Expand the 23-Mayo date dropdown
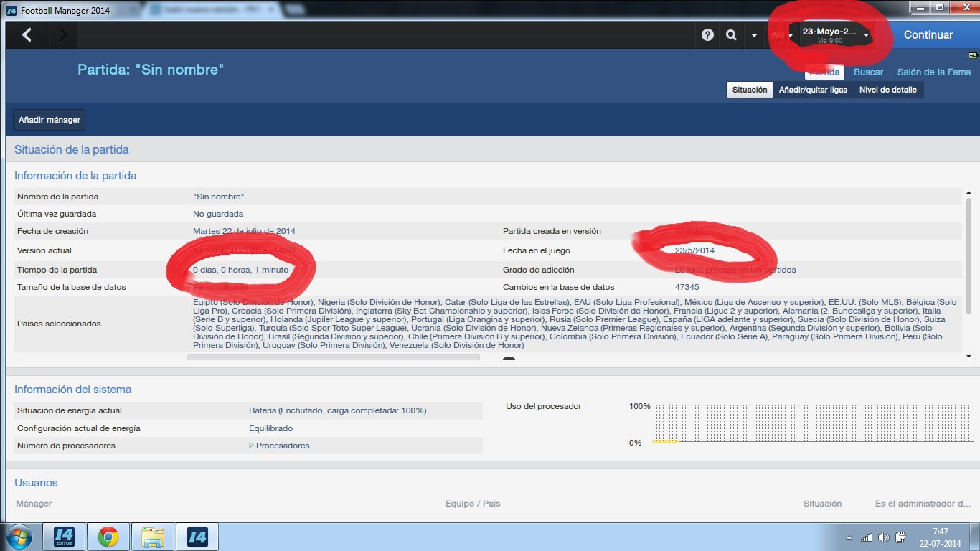The height and width of the screenshot is (551, 980). [867, 34]
